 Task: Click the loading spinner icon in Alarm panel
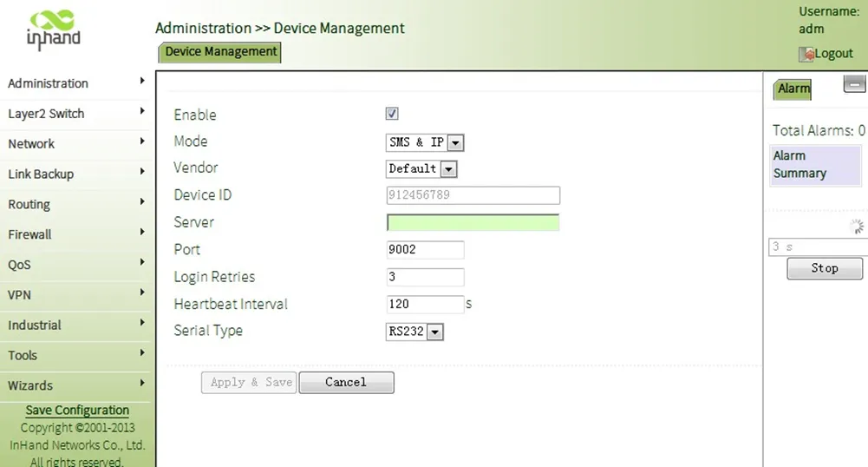[x=857, y=226]
